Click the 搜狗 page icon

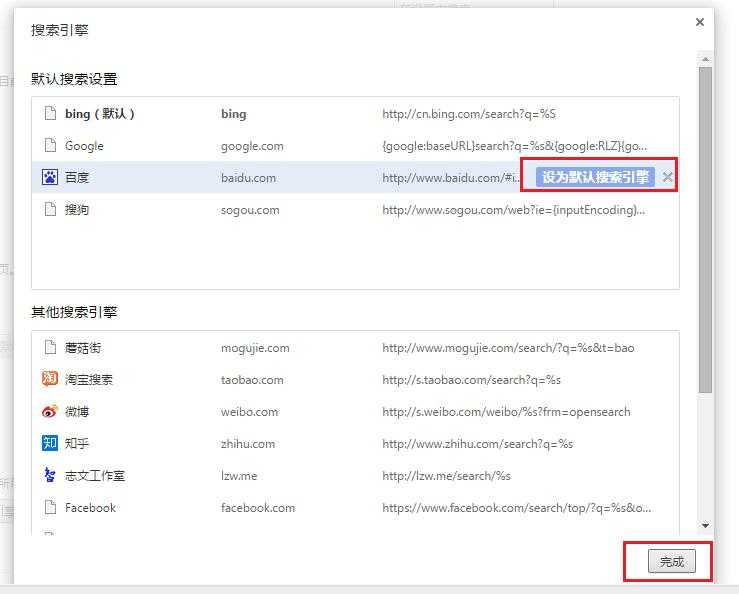(x=50, y=209)
